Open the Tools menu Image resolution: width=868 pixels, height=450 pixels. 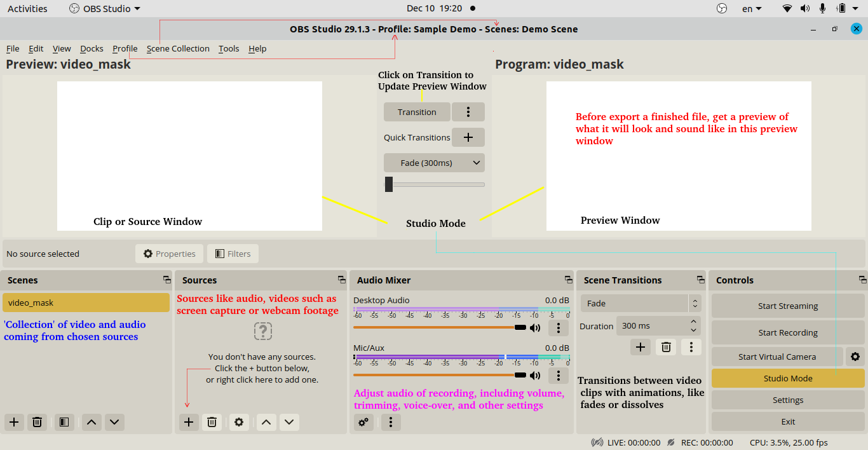point(229,48)
